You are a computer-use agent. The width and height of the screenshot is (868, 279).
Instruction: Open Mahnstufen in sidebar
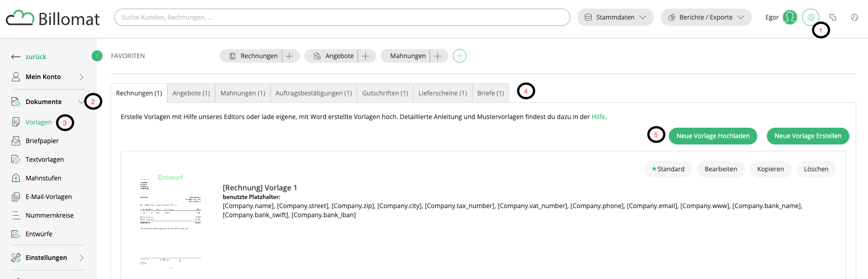pos(43,178)
